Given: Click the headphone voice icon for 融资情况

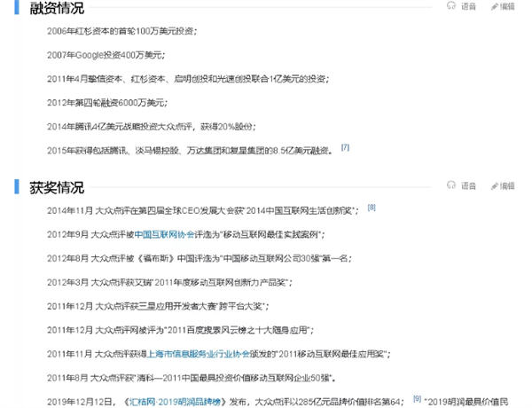Looking at the screenshot, I should click(451, 7).
